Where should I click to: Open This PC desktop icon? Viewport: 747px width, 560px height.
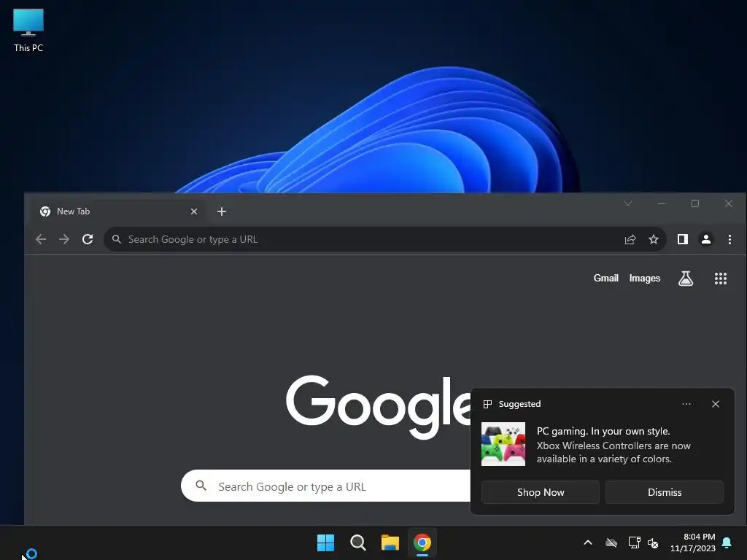coord(28,30)
